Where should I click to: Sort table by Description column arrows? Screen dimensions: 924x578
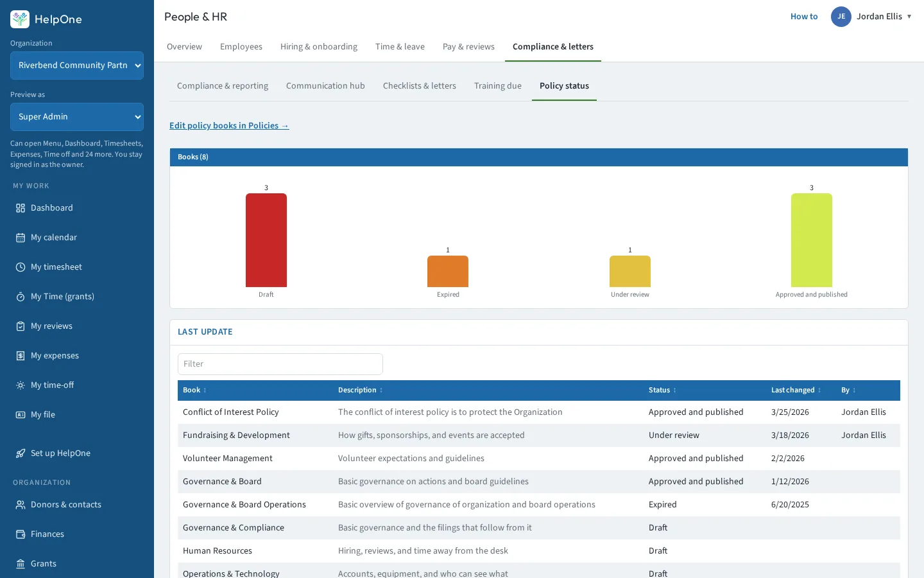point(381,390)
